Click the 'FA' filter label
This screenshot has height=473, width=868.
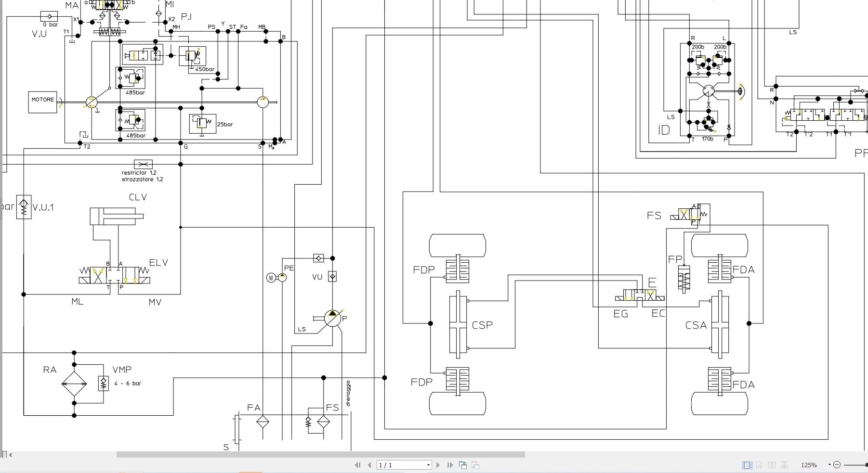coord(254,408)
